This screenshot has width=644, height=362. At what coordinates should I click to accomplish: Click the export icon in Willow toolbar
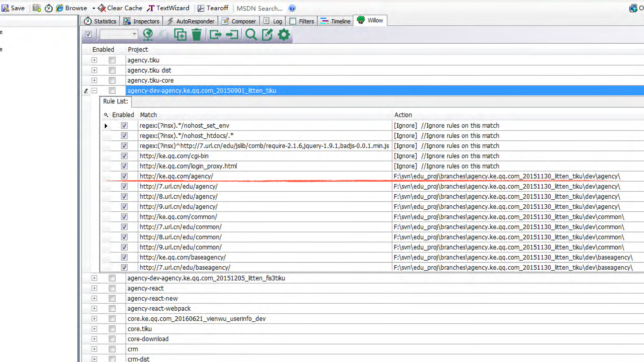pyautogui.click(x=215, y=35)
